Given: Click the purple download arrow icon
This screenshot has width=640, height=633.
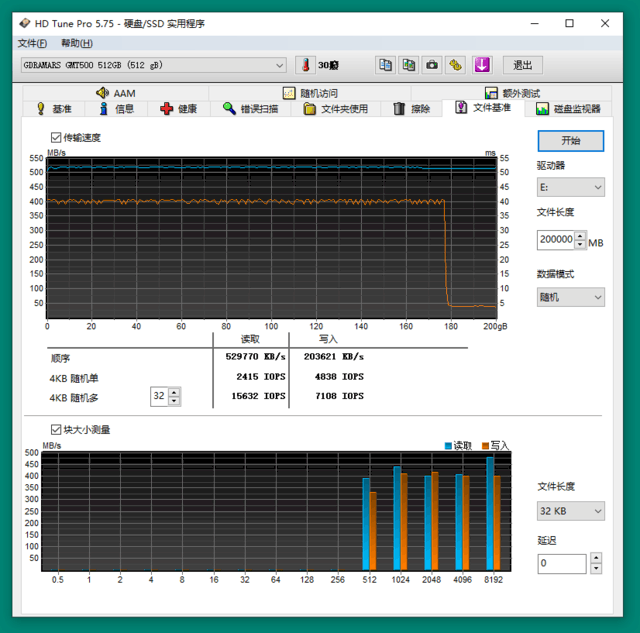Looking at the screenshot, I should point(482,65).
